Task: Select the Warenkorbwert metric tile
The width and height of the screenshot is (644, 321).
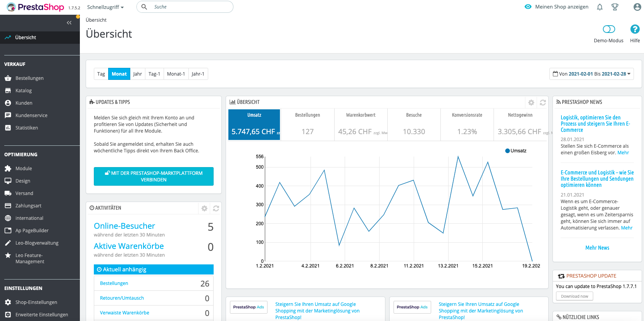Action: click(361, 124)
